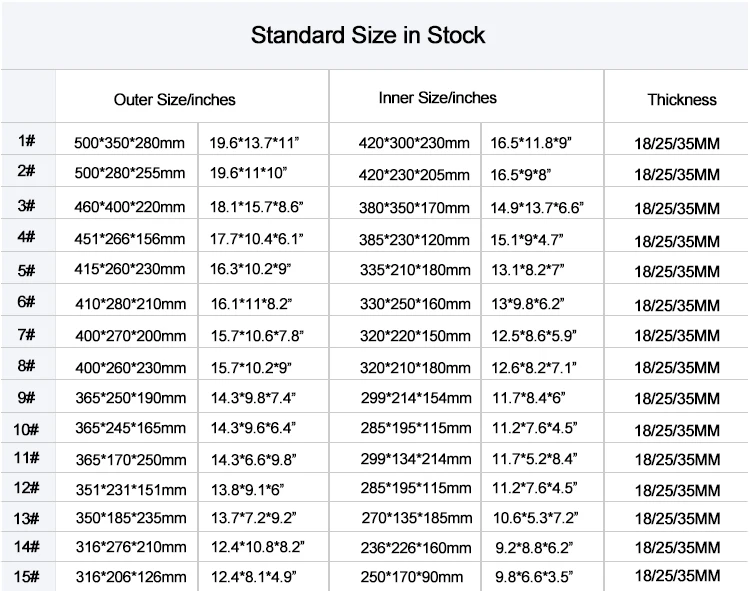
Task: Select row label 10#
Action: 27,430
